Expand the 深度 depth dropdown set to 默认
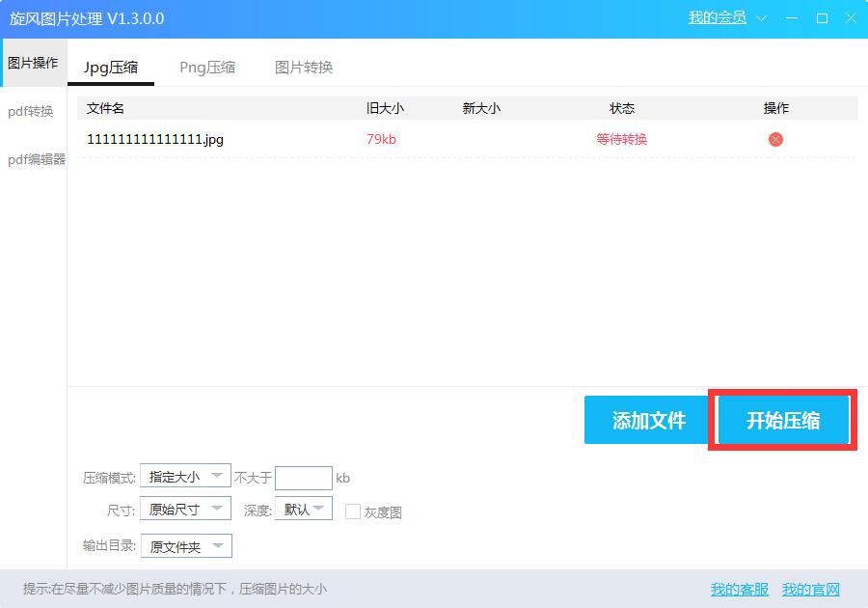 303,509
